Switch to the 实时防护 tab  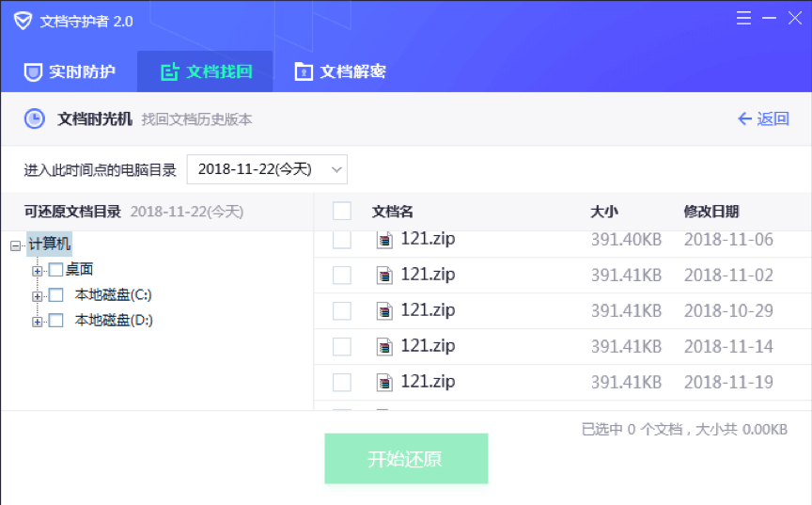tap(70, 71)
